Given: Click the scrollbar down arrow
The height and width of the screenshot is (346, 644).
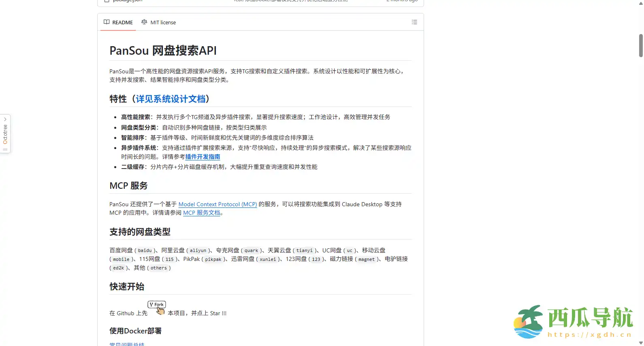Looking at the screenshot, I should point(641,343).
